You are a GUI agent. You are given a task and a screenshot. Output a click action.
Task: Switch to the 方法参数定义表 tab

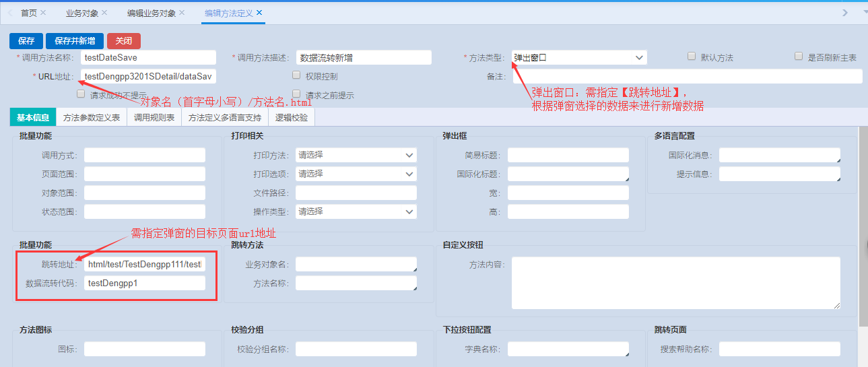pyautogui.click(x=92, y=117)
